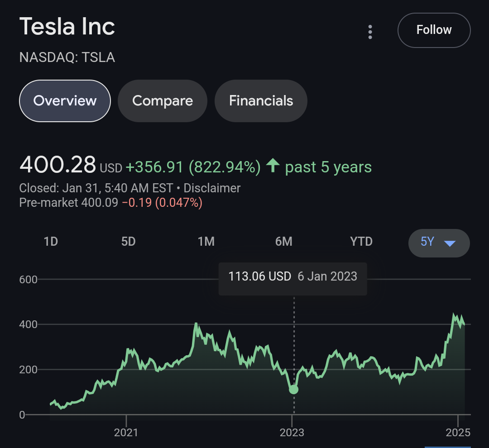Select the 5D time range

point(129,242)
